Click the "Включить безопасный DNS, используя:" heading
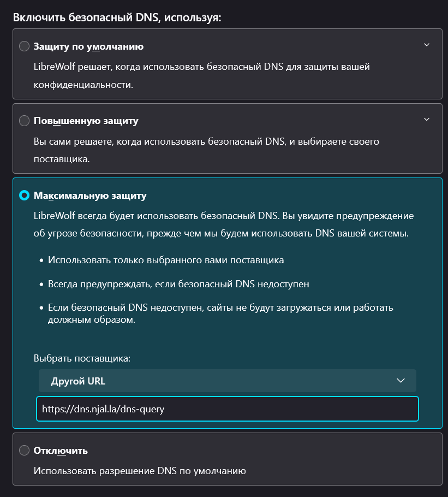 (x=117, y=17)
